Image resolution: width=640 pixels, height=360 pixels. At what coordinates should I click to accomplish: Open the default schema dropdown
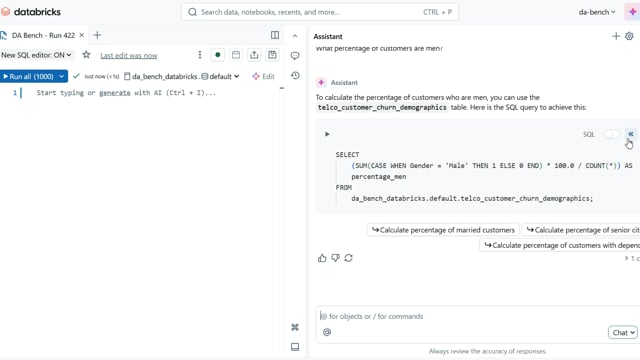220,76
